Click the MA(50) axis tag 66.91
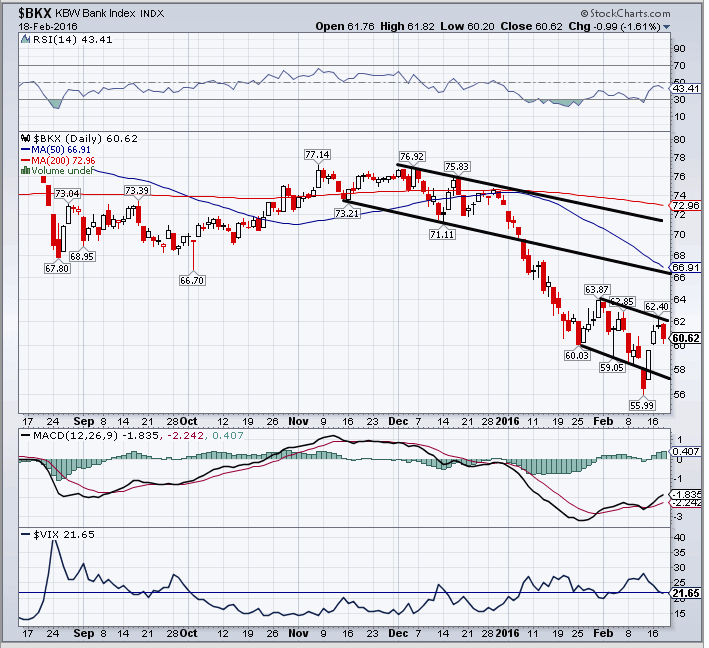 (686, 267)
